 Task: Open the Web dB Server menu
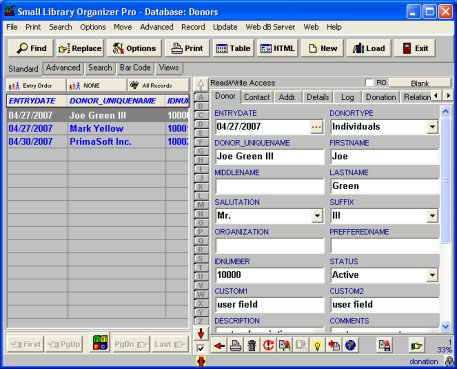270,27
